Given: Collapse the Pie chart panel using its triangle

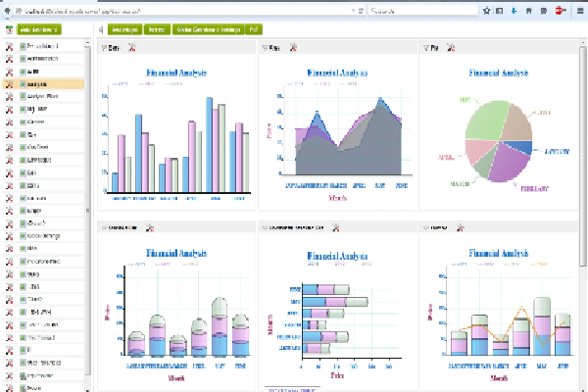Looking at the screenshot, I should 423,47.
